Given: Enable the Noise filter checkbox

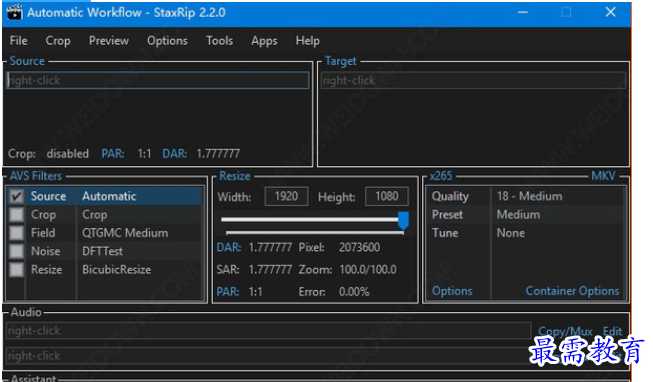Looking at the screenshot, I should (x=16, y=251).
